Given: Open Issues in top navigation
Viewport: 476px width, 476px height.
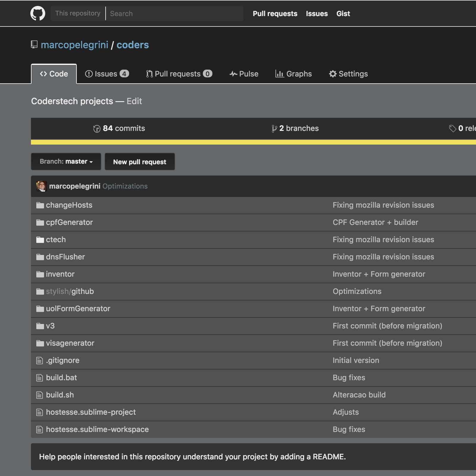Looking at the screenshot, I should click(317, 14).
